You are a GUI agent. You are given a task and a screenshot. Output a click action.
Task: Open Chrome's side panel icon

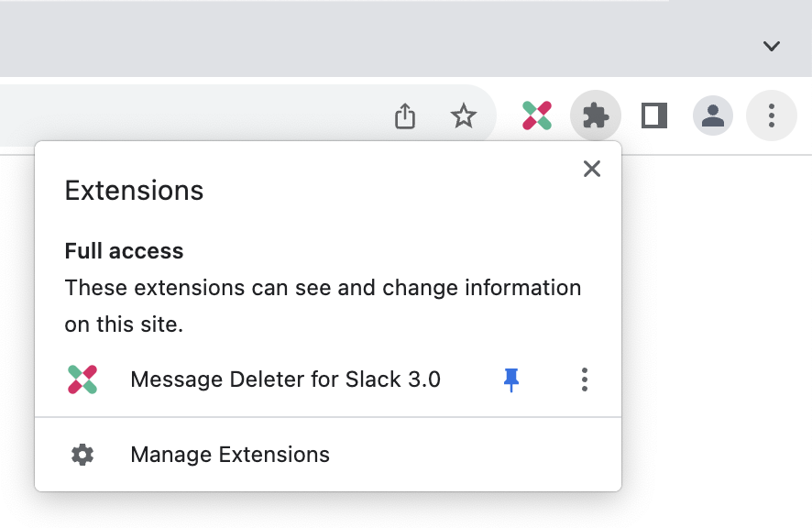(x=653, y=115)
